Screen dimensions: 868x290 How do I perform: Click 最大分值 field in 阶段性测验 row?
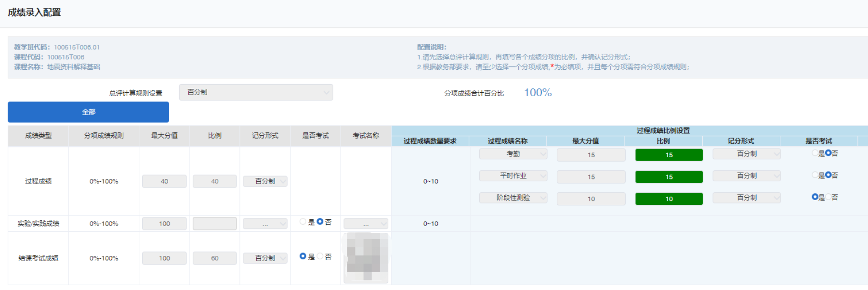(591, 199)
